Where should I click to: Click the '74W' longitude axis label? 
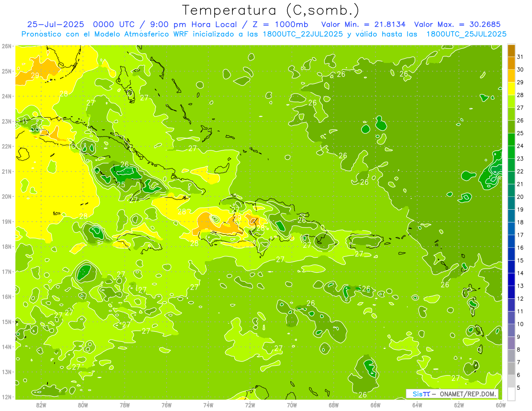pos(208,405)
